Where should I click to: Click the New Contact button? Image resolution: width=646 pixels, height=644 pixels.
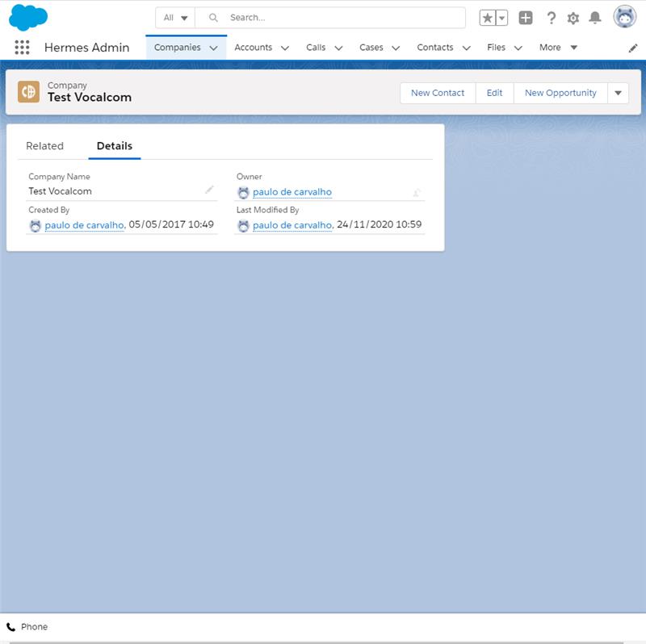pyautogui.click(x=437, y=93)
